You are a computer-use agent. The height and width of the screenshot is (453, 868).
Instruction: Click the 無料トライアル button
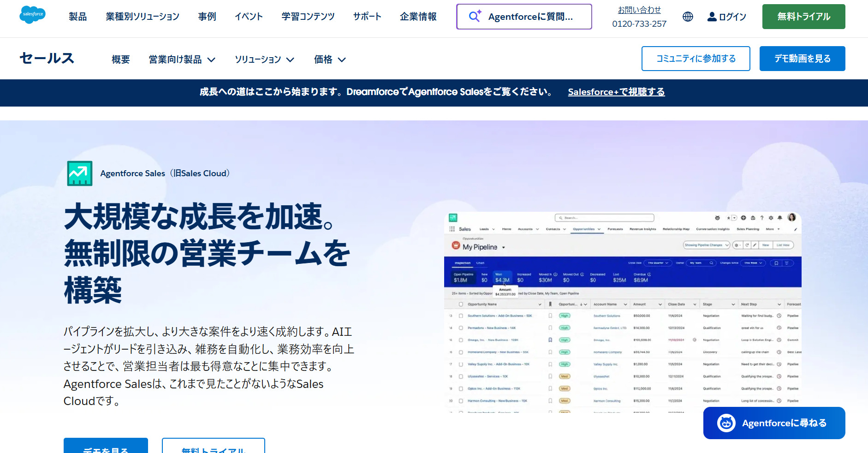[x=803, y=16]
